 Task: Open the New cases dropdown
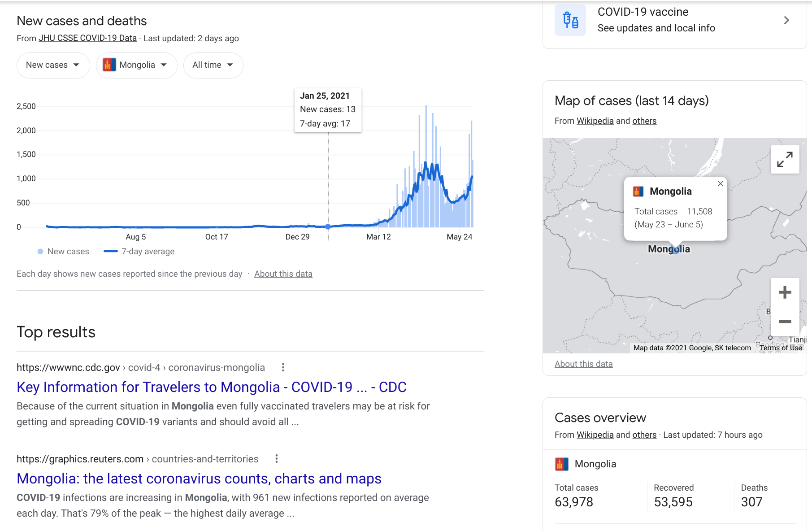(x=53, y=65)
